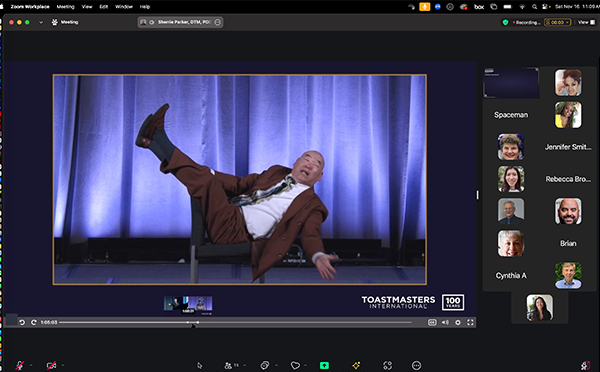
Task: Click rewind skip-back video control
Action: [22, 323]
